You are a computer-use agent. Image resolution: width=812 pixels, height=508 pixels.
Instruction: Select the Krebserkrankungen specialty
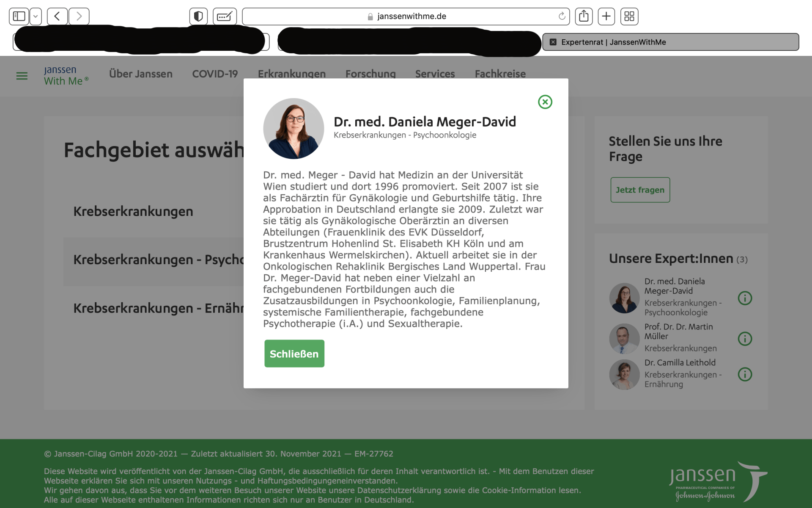(133, 211)
